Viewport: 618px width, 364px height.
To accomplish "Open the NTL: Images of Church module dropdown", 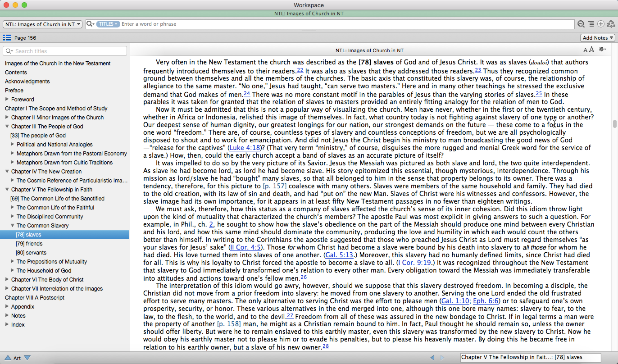I will [43, 24].
